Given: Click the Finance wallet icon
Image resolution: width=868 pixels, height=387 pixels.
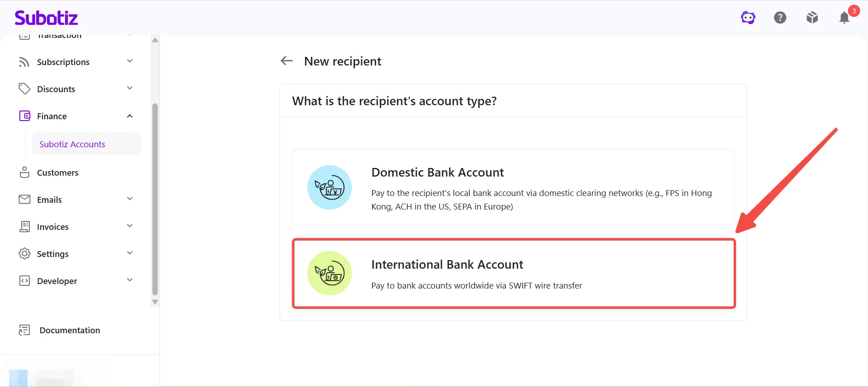Looking at the screenshot, I should tap(24, 116).
